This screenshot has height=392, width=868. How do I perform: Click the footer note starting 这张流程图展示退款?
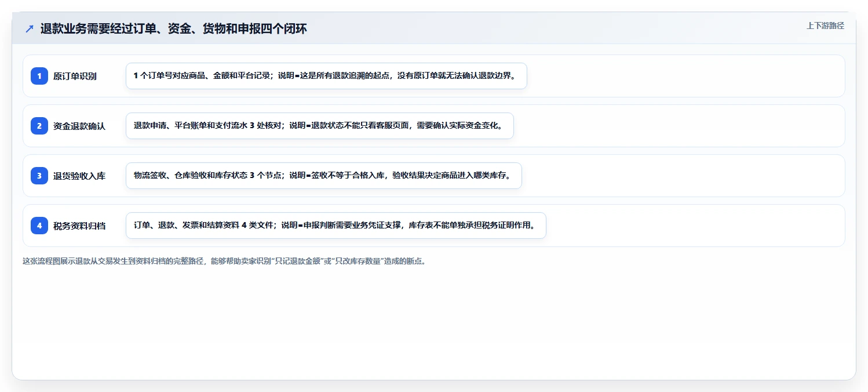(225, 261)
